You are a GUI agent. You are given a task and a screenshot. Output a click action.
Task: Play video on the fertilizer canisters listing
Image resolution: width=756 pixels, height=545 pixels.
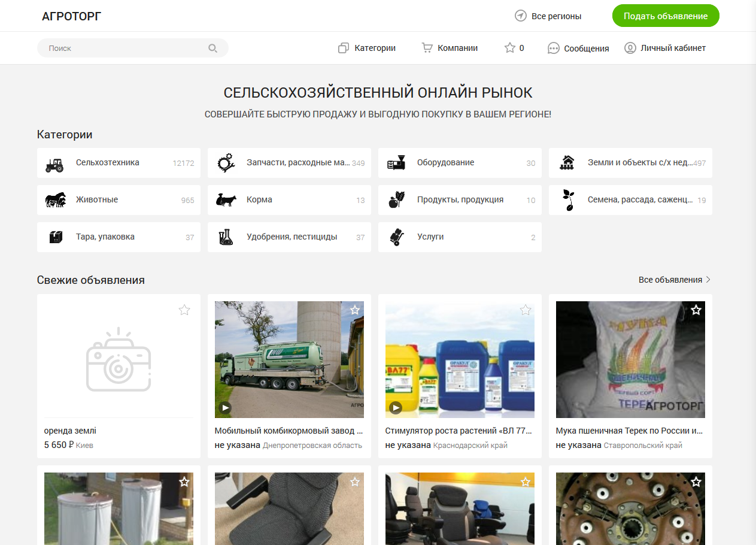(x=396, y=408)
